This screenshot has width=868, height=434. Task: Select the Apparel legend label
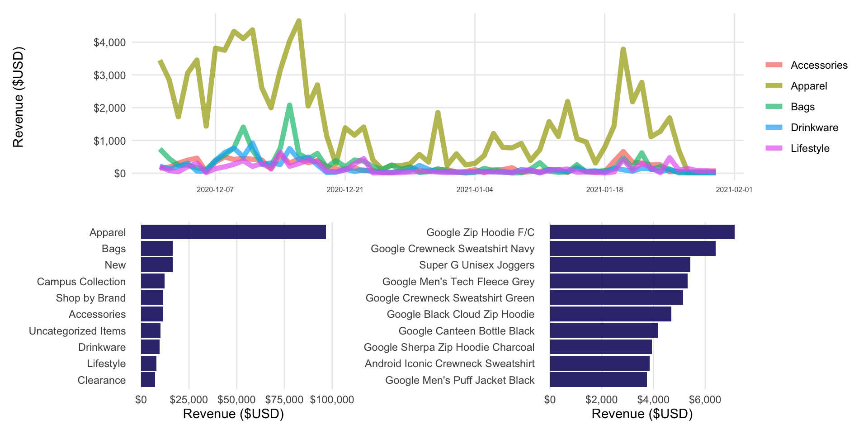(x=809, y=86)
